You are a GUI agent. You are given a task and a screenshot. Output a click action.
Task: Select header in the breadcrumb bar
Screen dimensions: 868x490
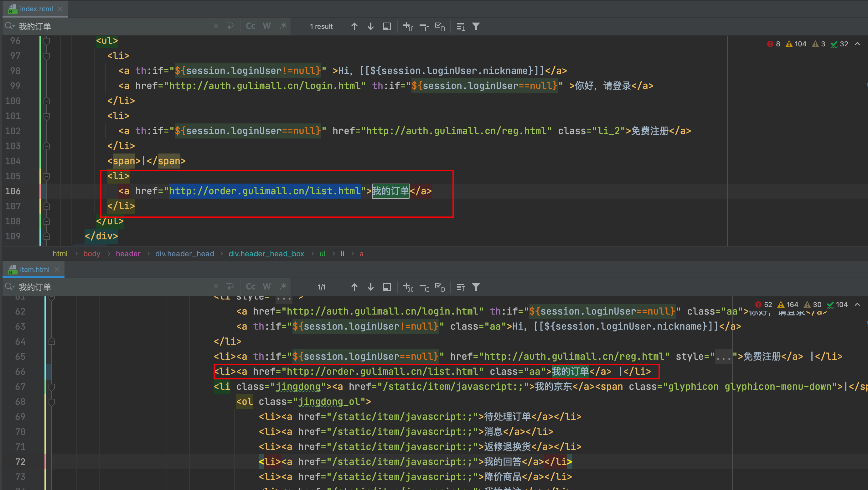(128, 253)
